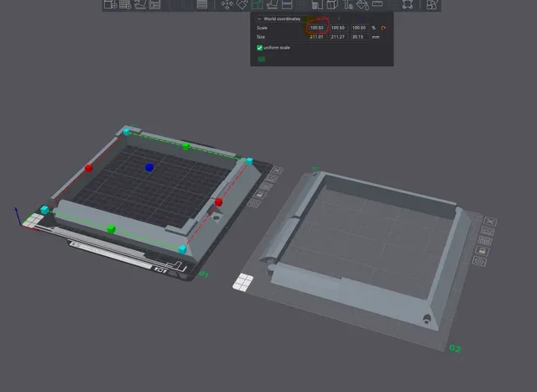Screen dimensions: 537x392
Task: Open the Text shape tool
Action: coord(347,4)
